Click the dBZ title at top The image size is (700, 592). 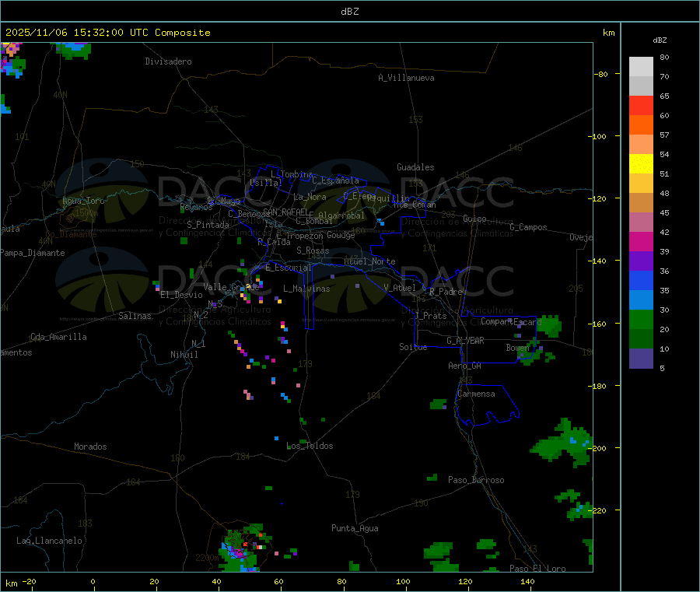(x=349, y=12)
